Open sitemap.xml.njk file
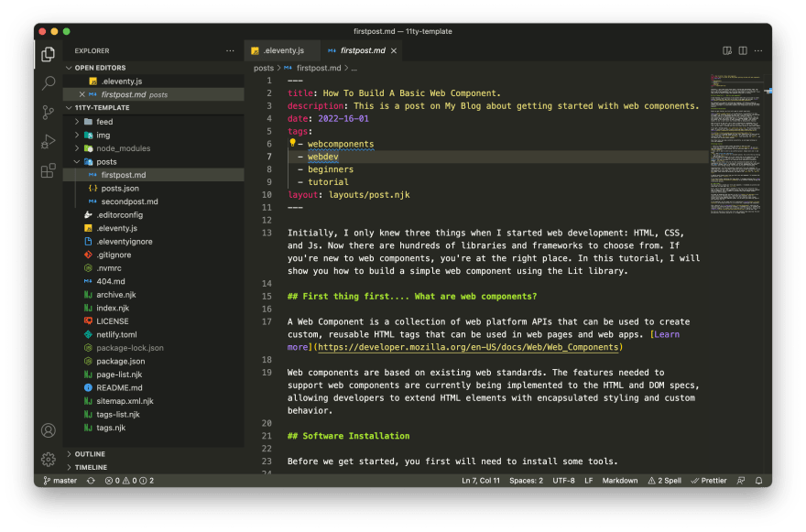Viewport: 806px width, 532px height. click(x=153, y=401)
